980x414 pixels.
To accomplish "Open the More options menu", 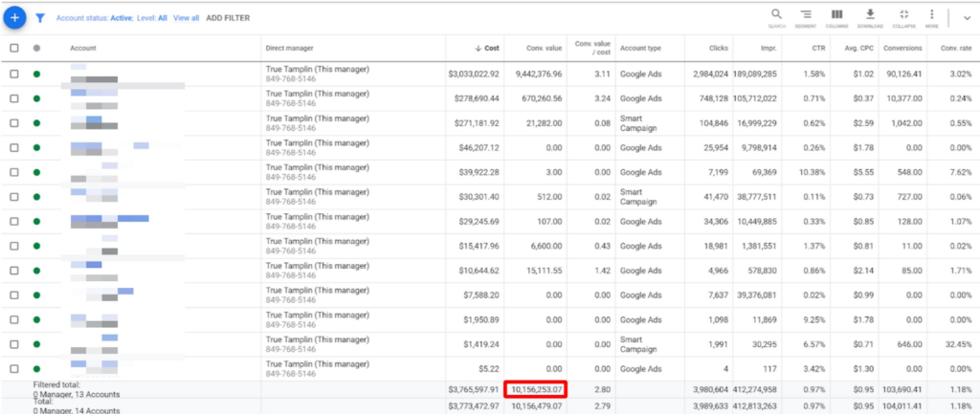I will coord(932,18).
